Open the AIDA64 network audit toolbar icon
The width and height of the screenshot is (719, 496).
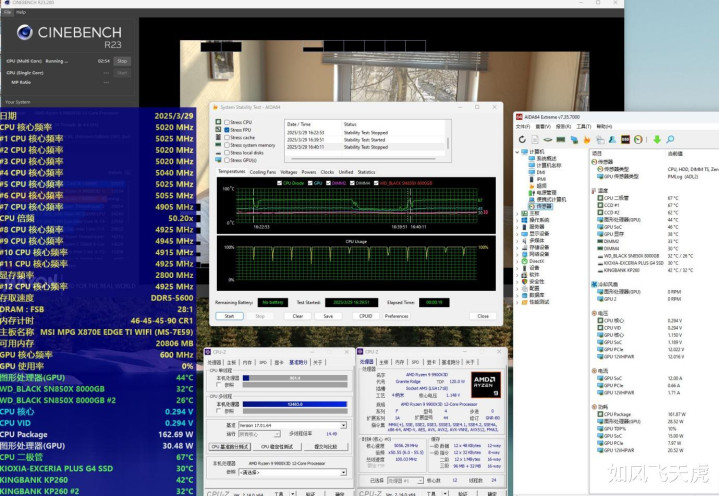tap(574, 139)
